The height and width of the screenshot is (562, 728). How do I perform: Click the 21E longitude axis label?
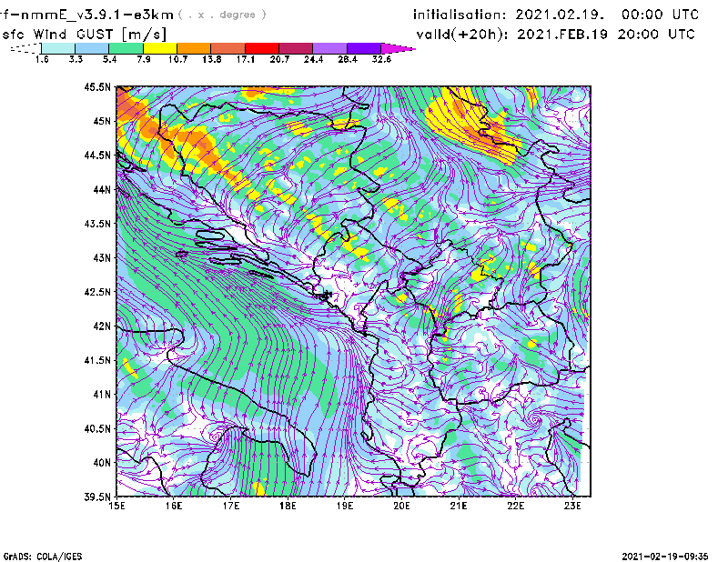459,506
